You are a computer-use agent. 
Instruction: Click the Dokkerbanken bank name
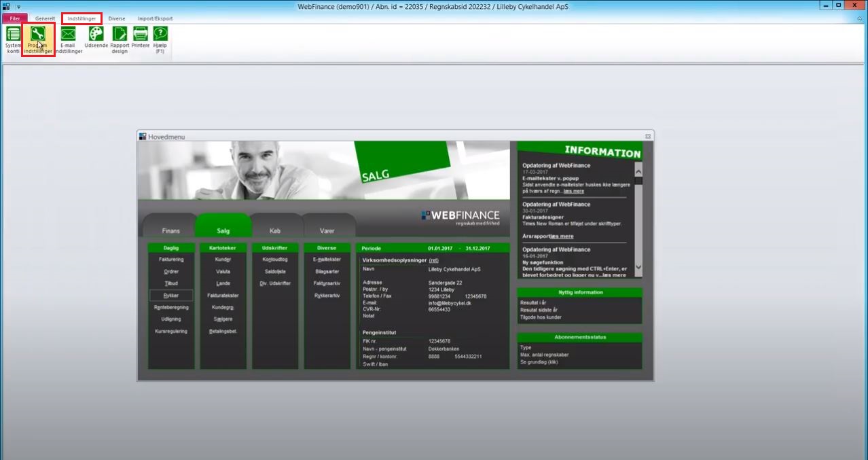[x=444, y=349]
